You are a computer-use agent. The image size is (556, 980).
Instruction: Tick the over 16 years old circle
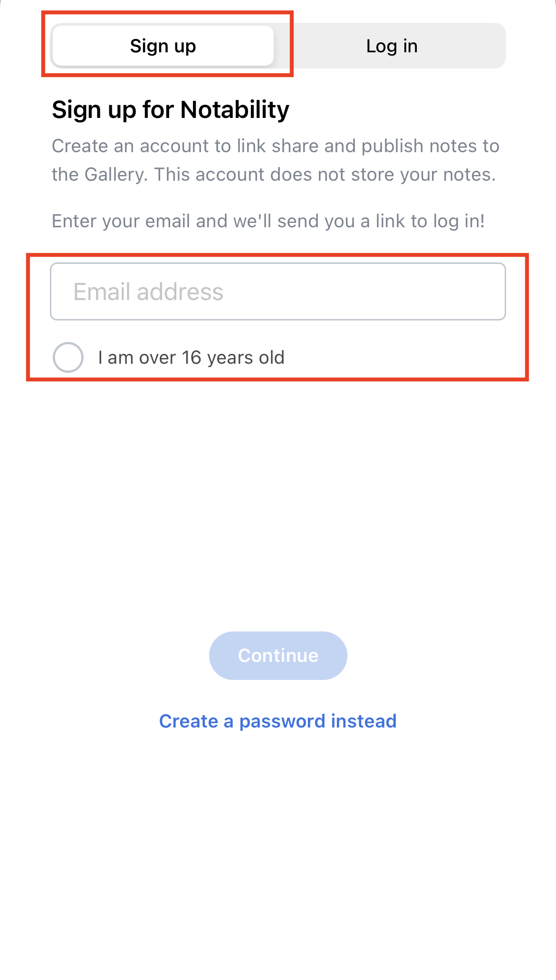tap(68, 357)
